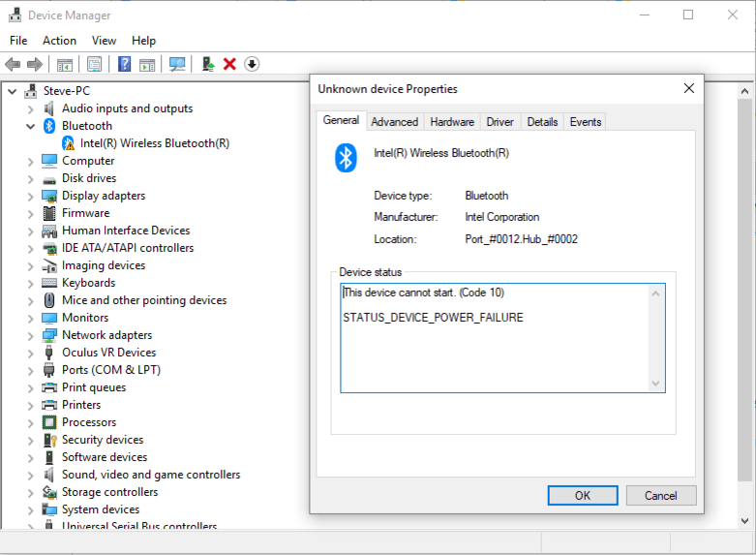Screen dimensions: 756x555
Task: Click STATUS_DEVICE_POWER_FAILURE text
Action: pos(433,318)
